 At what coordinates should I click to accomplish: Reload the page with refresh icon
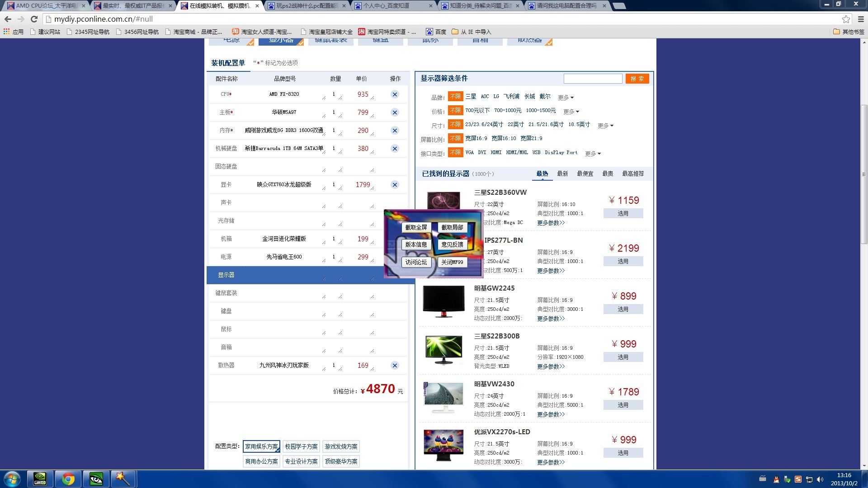click(34, 19)
